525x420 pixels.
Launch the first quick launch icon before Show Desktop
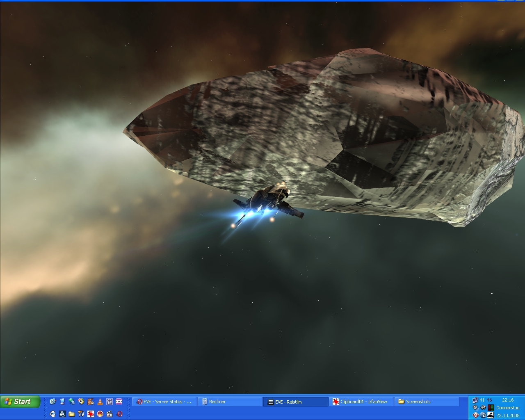pos(52,402)
